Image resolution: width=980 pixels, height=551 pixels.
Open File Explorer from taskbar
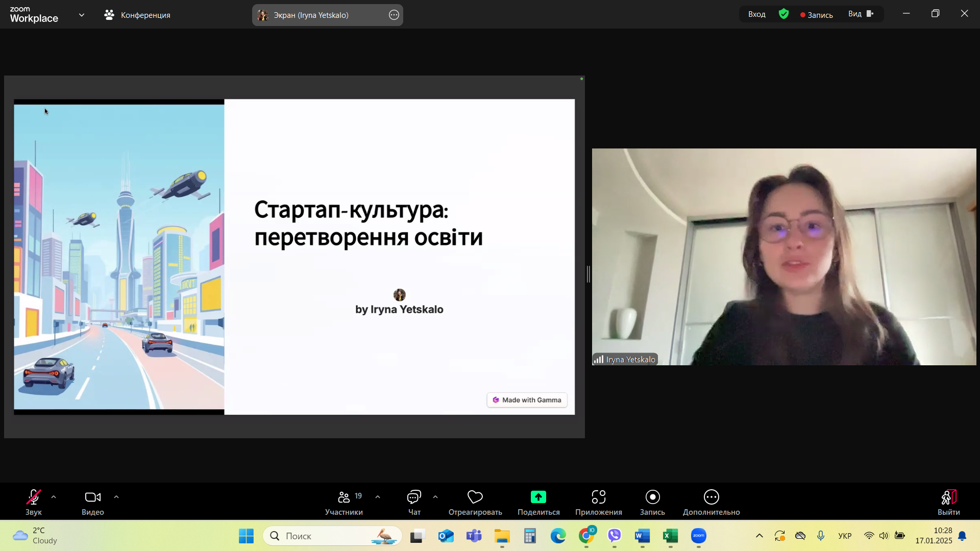pyautogui.click(x=502, y=536)
